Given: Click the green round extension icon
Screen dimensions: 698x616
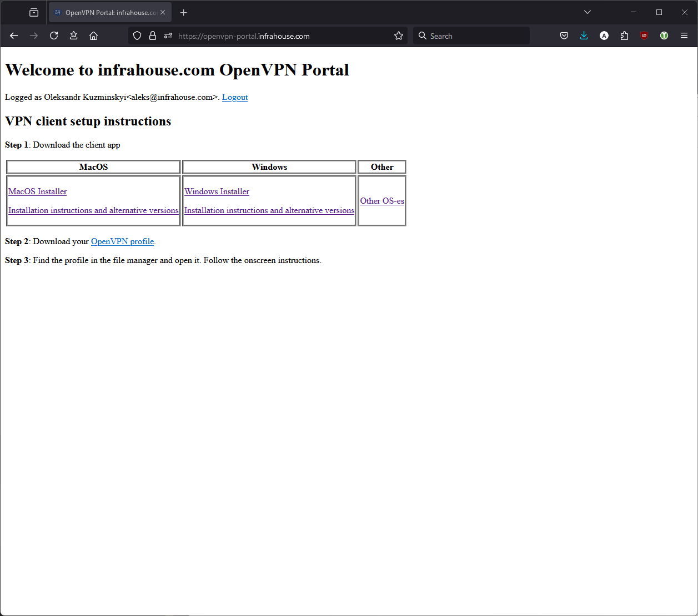Looking at the screenshot, I should (664, 36).
